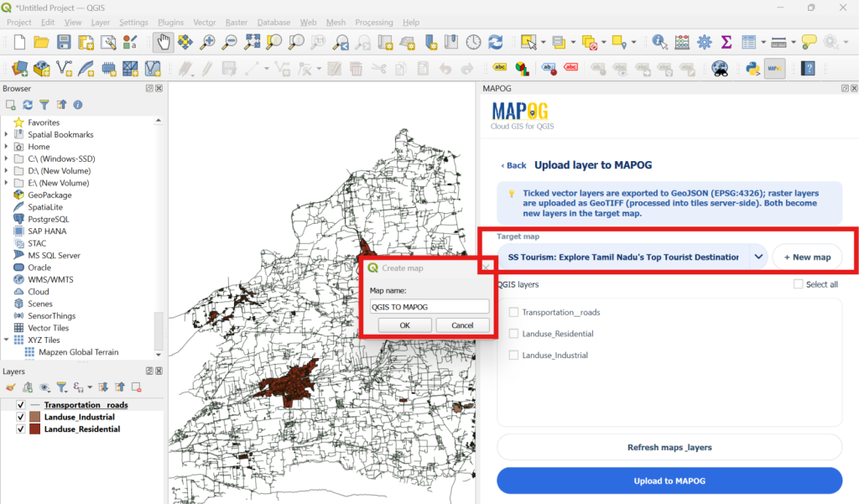Open the Data Source Manager icon
The height and width of the screenshot is (504, 859).
tap(20, 69)
